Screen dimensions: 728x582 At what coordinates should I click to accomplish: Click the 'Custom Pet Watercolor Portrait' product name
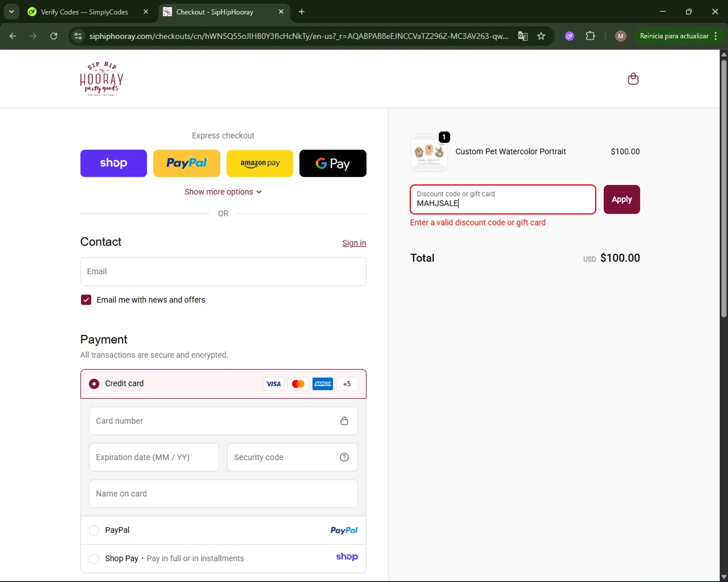click(511, 152)
